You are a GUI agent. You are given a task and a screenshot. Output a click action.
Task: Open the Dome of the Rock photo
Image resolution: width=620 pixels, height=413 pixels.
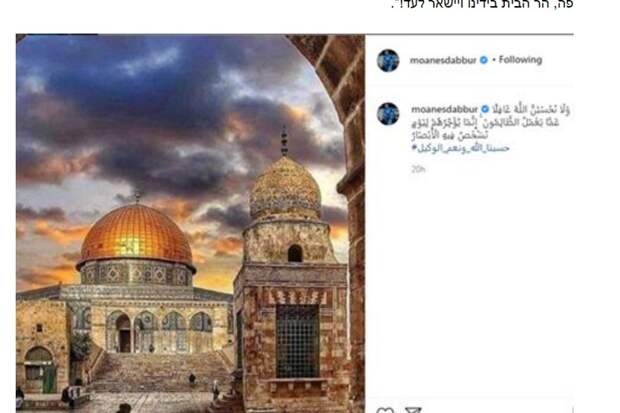pos(190,224)
